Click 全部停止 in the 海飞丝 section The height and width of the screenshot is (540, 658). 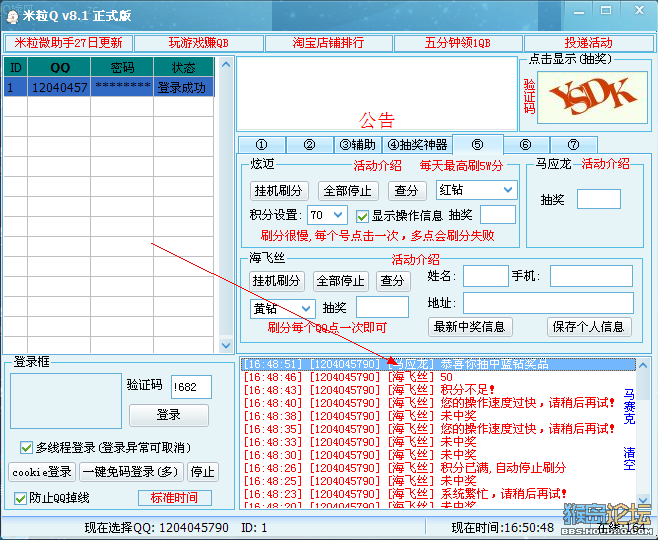pyautogui.click(x=341, y=281)
